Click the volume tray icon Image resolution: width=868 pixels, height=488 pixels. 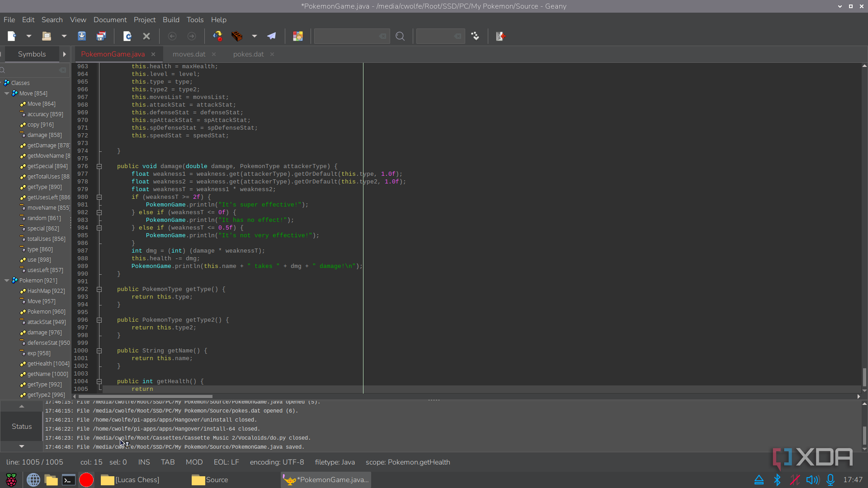[x=812, y=480]
